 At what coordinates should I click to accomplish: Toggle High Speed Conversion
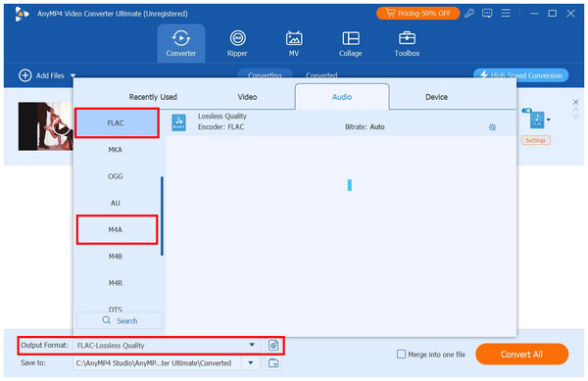coord(521,75)
